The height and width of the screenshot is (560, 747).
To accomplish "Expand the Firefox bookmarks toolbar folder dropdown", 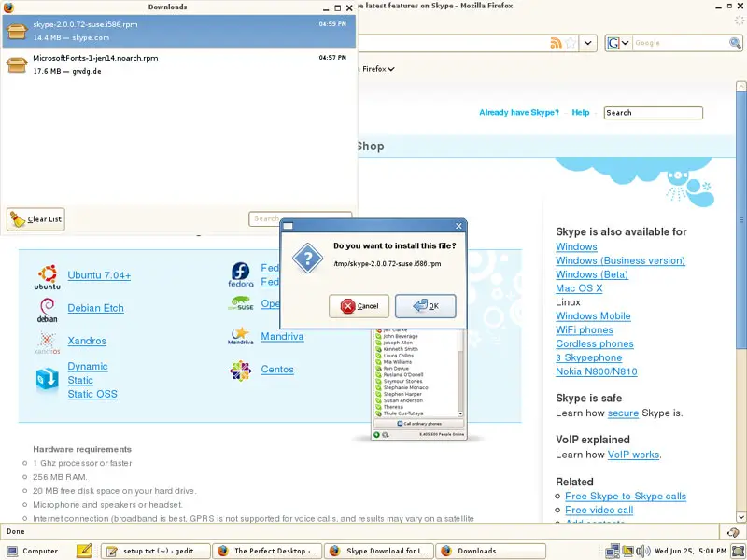I will click(391, 69).
